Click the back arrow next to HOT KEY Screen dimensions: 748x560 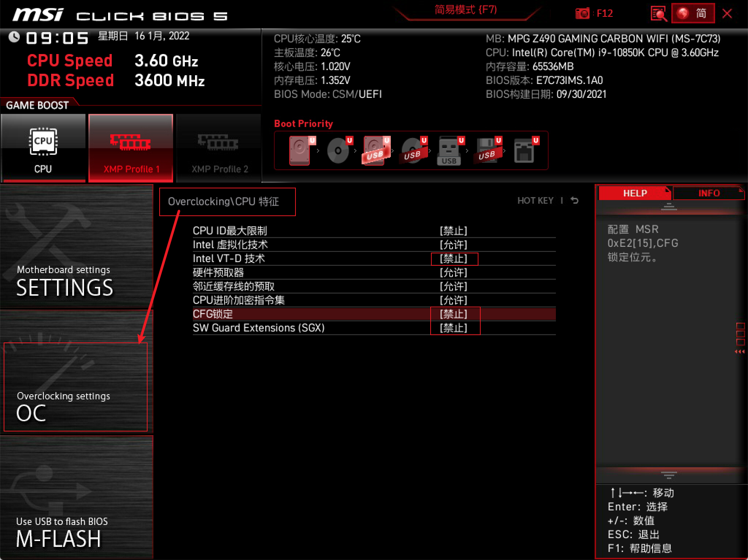point(575,200)
